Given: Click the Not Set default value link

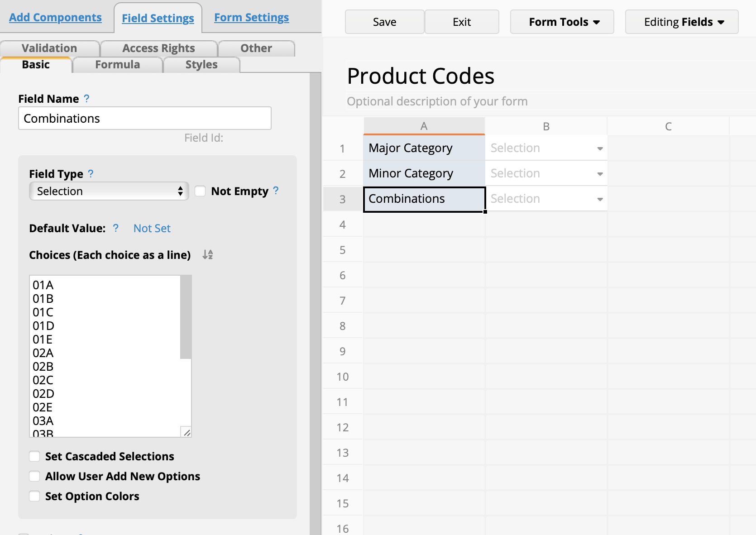Looking at the screenshot, I should [152, 228].
